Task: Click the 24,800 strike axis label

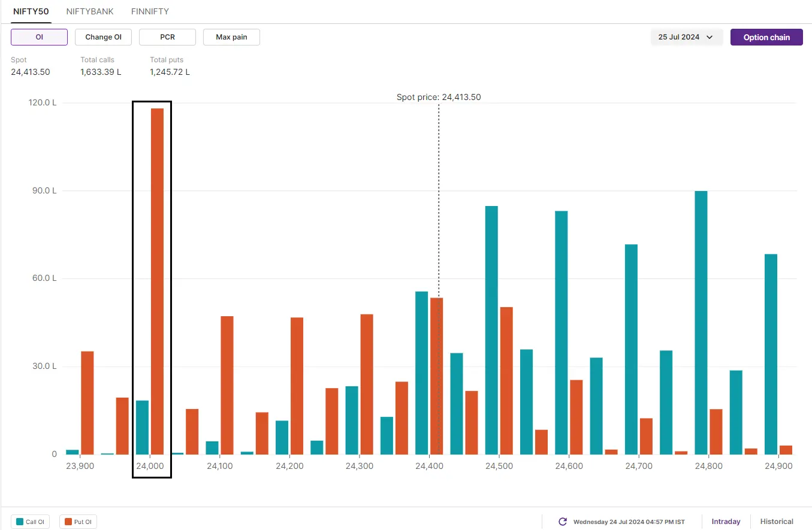Action: click(x=708, y=465)
